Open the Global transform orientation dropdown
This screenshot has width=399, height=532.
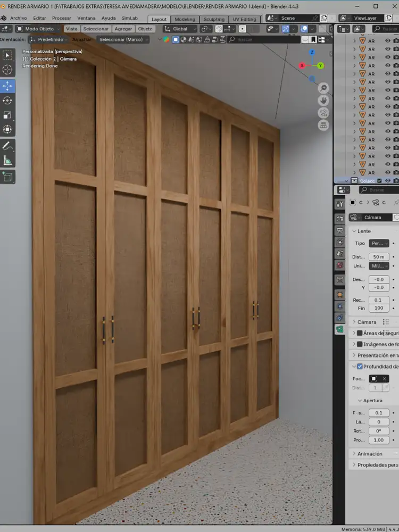180,29
